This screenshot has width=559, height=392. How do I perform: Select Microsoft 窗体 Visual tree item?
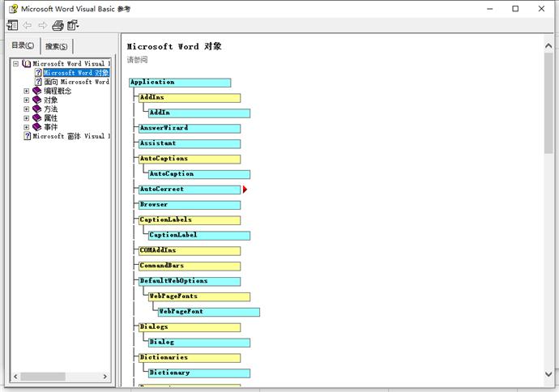coord(71,136)
